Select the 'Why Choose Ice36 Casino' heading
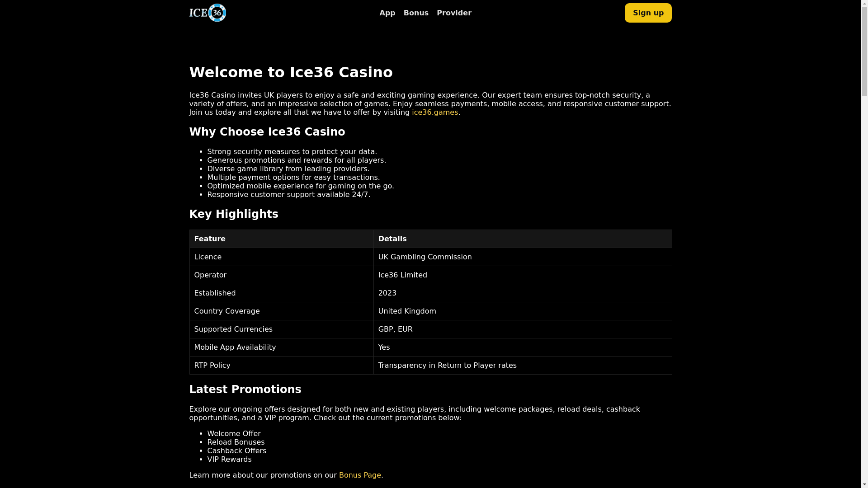The height and width of the screenshot is (488, 868). tap(267, 132)
